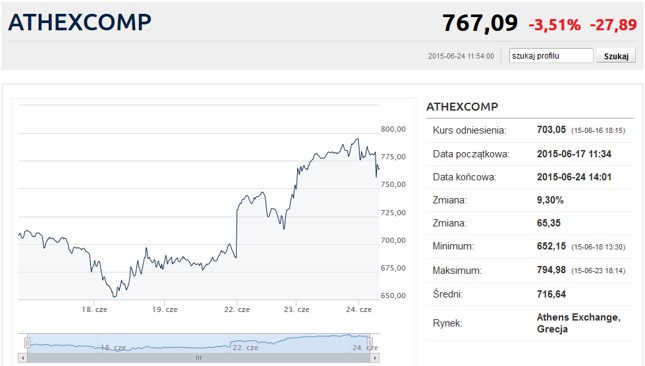Grab the left range handle of navigator
Image resolution: width=645 pixels, height=366 pixels.
pos(27,343)
